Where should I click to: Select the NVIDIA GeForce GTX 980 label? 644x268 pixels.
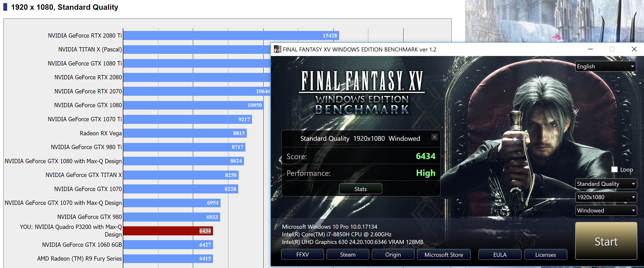(89, 217)
